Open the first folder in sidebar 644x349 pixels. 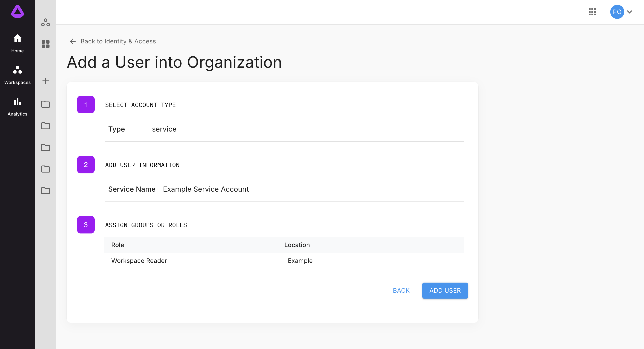[46, 104]
